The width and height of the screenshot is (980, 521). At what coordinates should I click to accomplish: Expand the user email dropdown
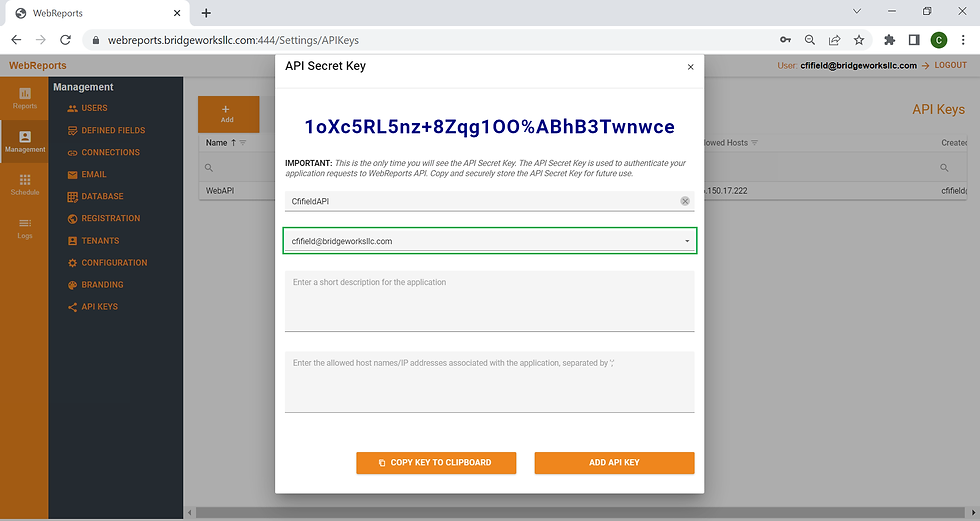687,241
